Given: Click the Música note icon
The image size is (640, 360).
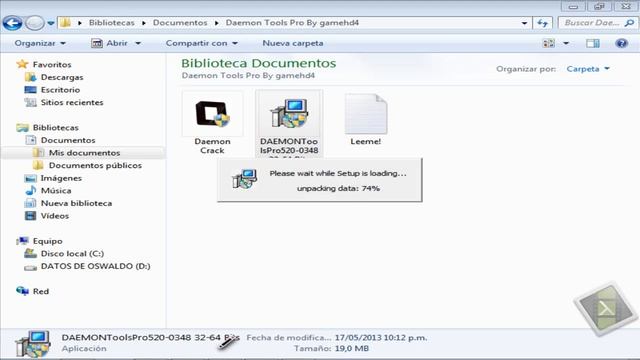Looking at the screenshot, I should pos(31,191).
